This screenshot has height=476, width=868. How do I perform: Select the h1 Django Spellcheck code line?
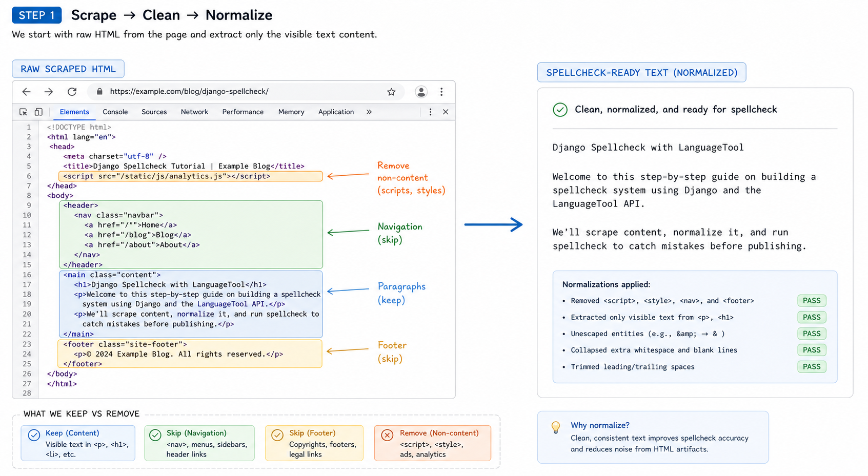(170, 284)
